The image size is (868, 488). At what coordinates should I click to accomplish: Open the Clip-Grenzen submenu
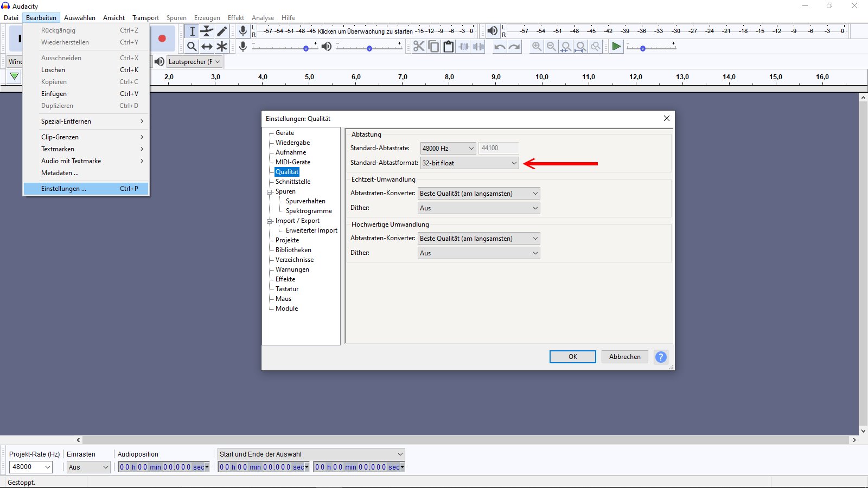click(x=86, y=137)
